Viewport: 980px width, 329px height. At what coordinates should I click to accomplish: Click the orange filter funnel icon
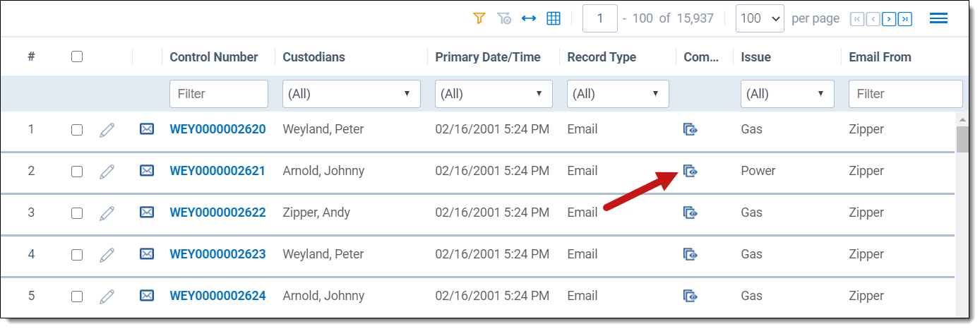click(479, 19)
